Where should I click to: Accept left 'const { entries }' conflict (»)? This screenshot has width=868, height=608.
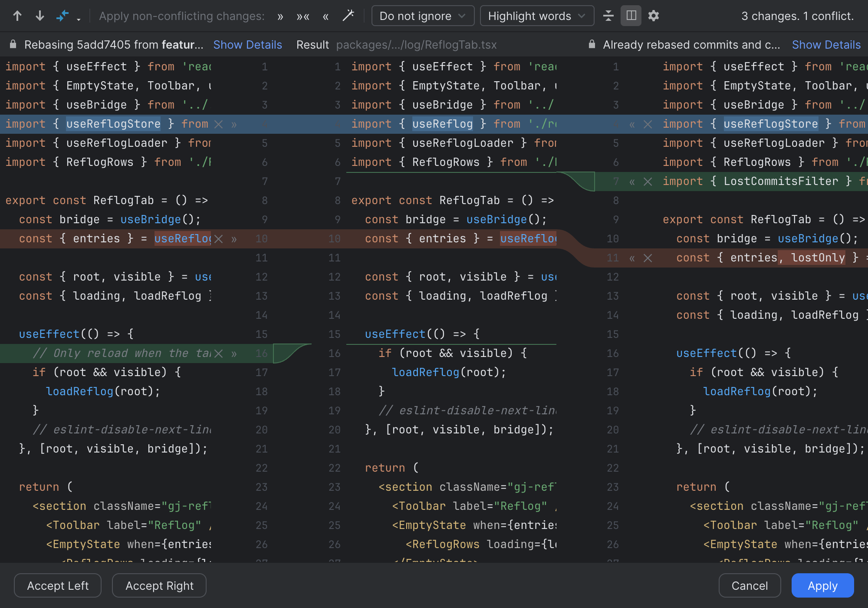click(x=234, y=239)
